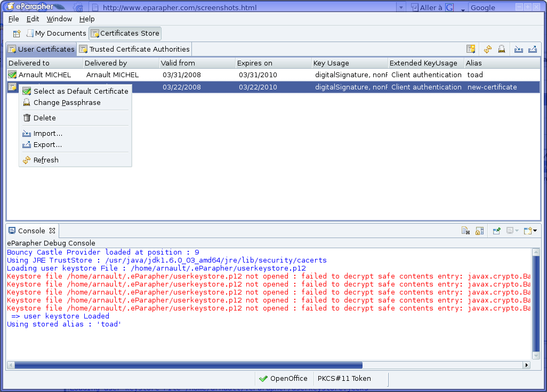
Task: Click the URL history dropdown arrow in browser
Action: click(401, 7)
